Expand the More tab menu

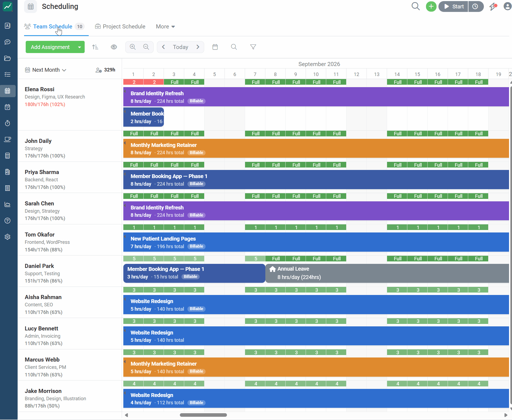(165, 27)
